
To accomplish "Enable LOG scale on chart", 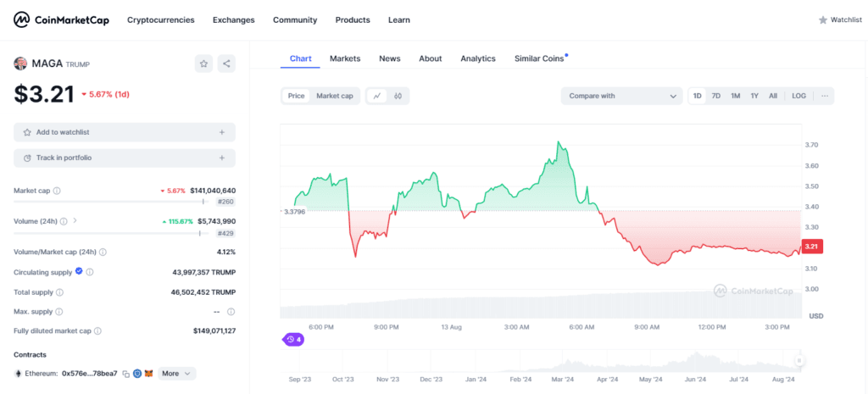I will click(x=798, y=96).
